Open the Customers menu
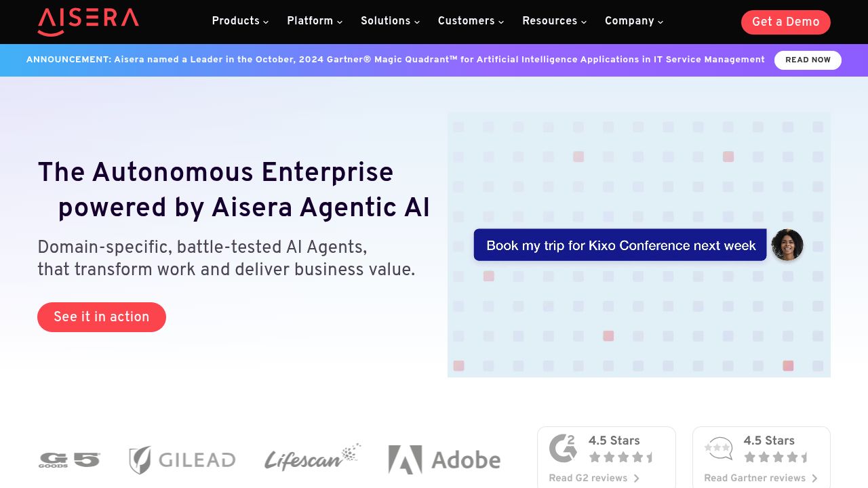 (x=471, y=21)
